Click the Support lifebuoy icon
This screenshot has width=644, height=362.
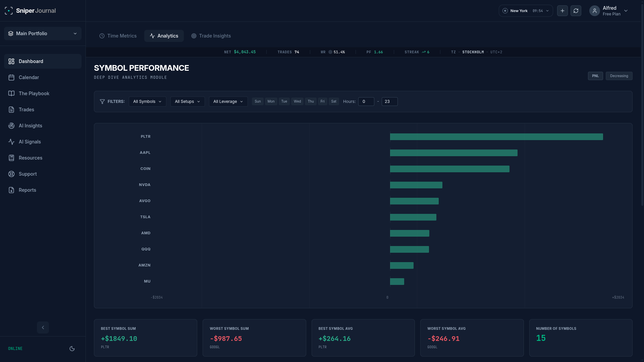(x=11, y=174)
